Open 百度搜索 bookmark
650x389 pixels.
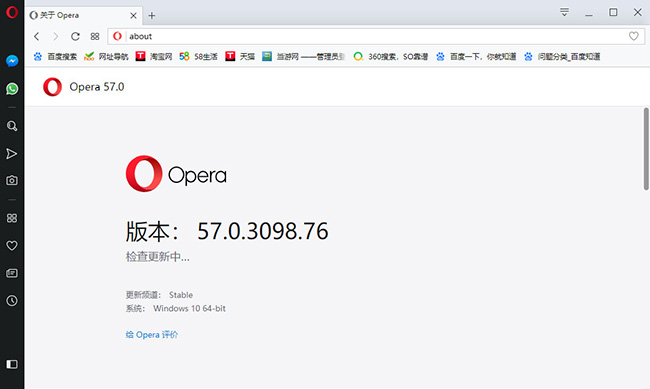click(55, 56)
